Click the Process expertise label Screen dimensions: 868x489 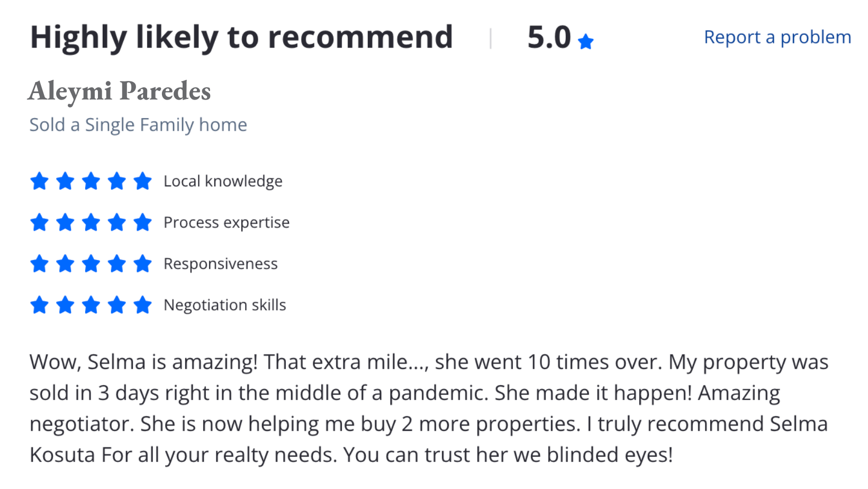pos(227,223)
